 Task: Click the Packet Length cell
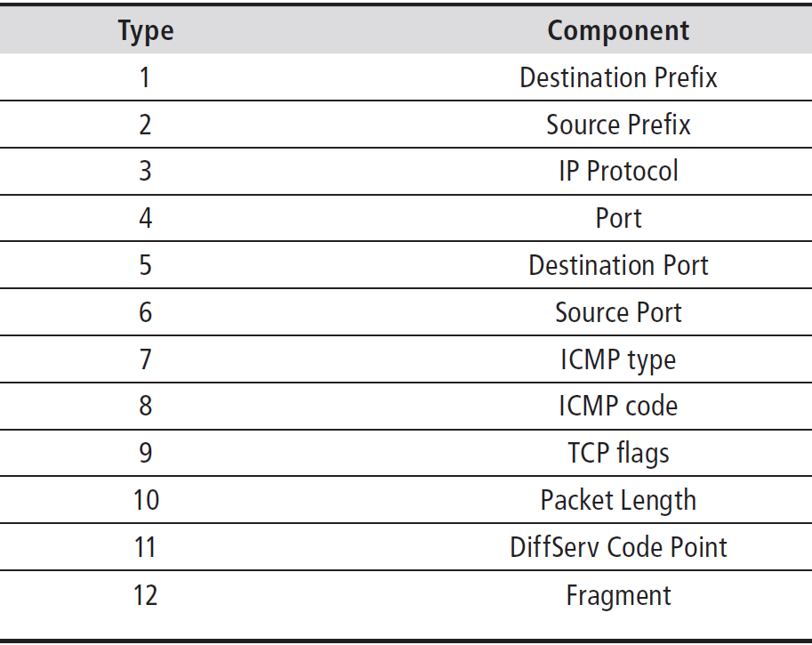coord(618,501)
